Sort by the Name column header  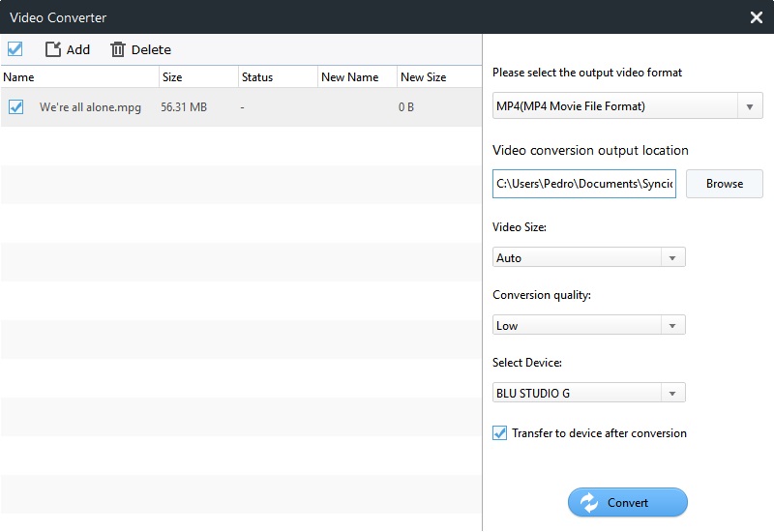tap(79, 77)
